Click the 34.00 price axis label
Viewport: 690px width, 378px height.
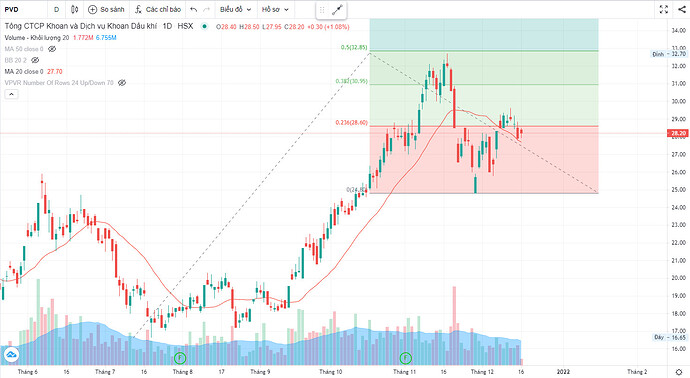tap(678, 30)
